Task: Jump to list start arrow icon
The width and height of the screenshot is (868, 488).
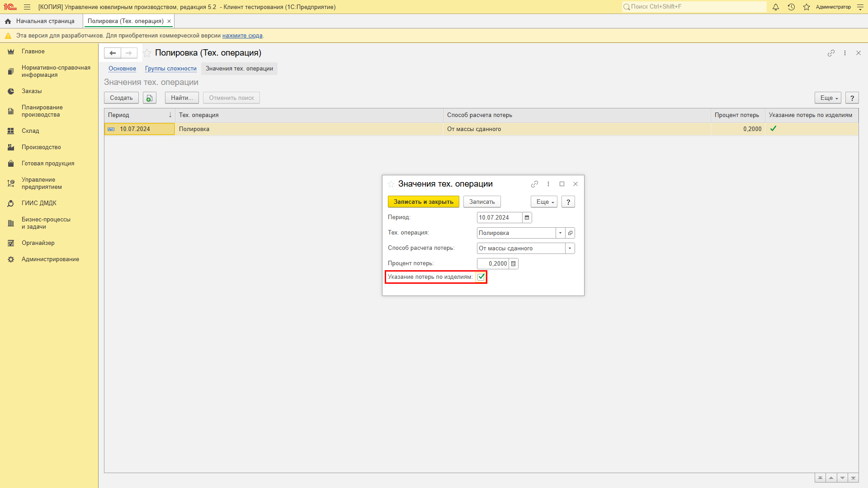Action: click(x=820, y=478)
